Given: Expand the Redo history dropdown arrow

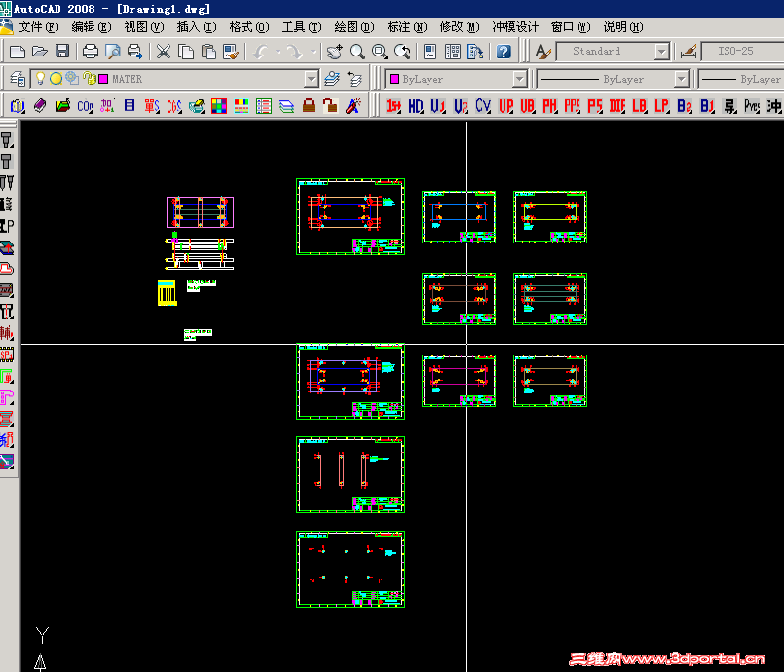Looking at the screenshot, I should pos(313,52).
